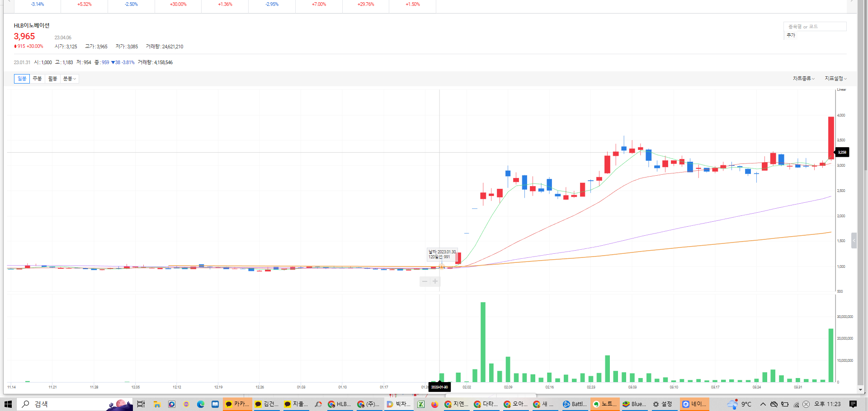Open BlueStacks from the taskbar

click(634, 404)
